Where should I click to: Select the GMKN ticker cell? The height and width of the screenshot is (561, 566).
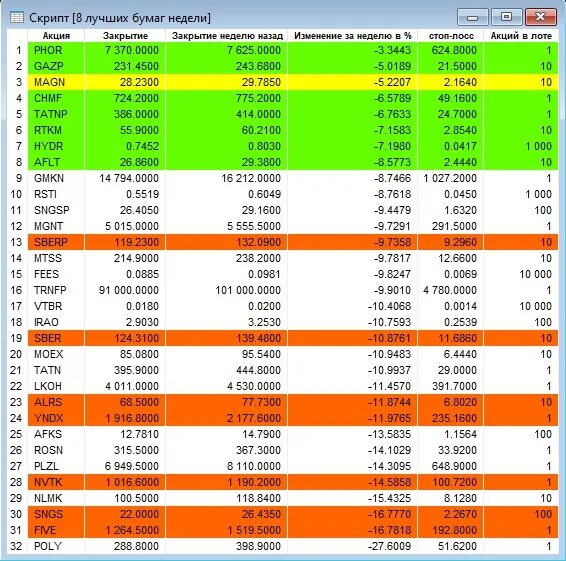pos(56,178)
